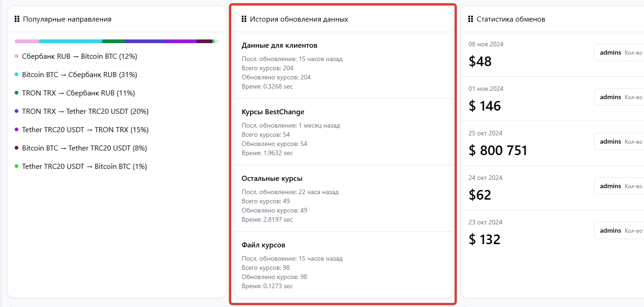Click the cyan segment of the directions bar
This screenshot has width=644, height=307.
click(70, 41)
